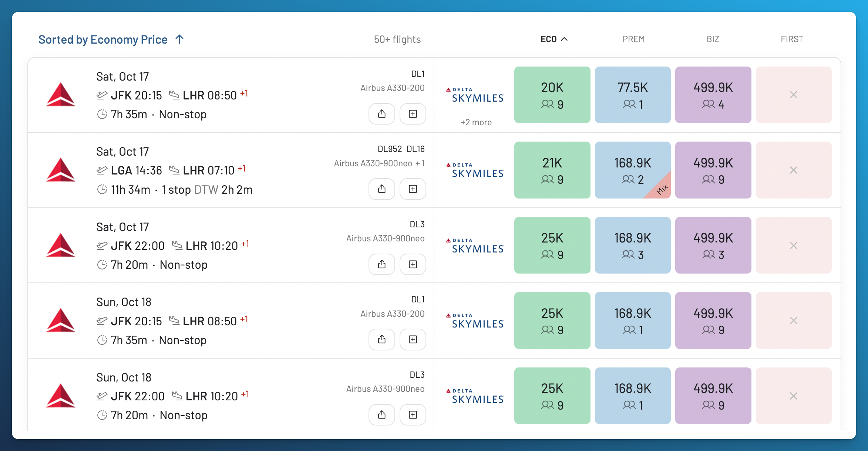This screenshot has height=451, width=868.
Task: Open SkyMiles program on Sun DL3 row
Action: pos(475,396)
